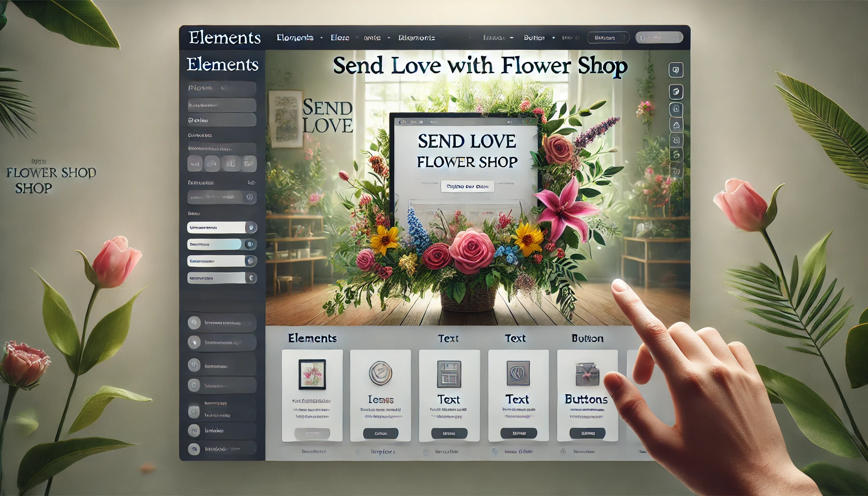Screen dimensions: 868x496
Task: Click the bottommost icon in right vertical toolbar
Action: [x=676, y=171]
